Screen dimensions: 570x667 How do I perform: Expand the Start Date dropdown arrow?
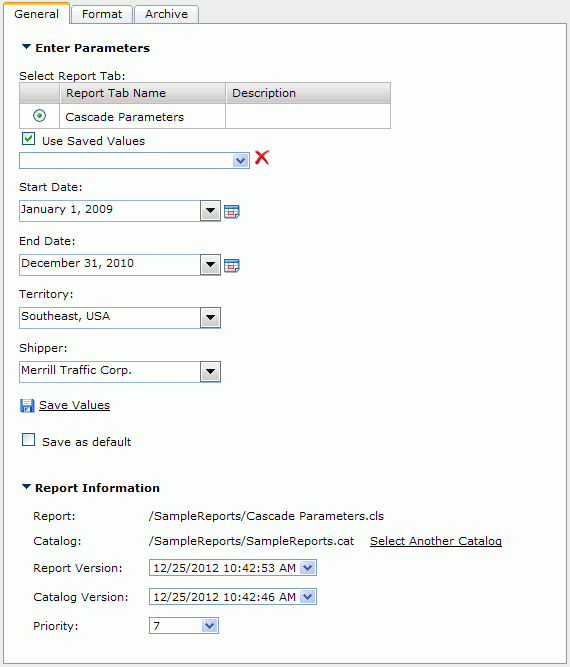coord(210,211)
